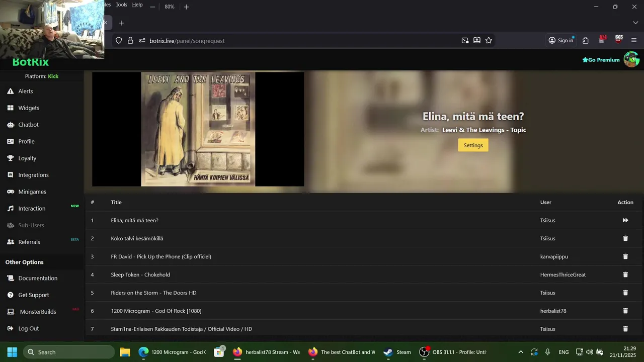Click the Sub-Users sidebar item
644x362 pixels.
[31, 225]
